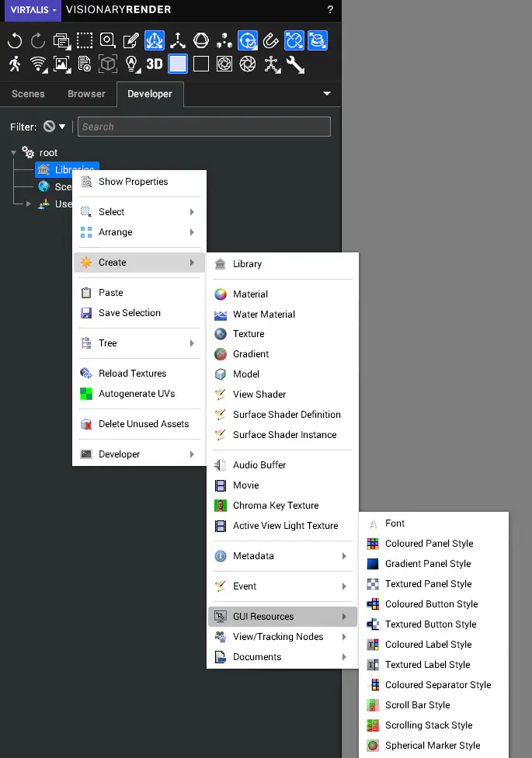
Task: Click Autogenerate UVs menu entry
Action: click(139, 394)
